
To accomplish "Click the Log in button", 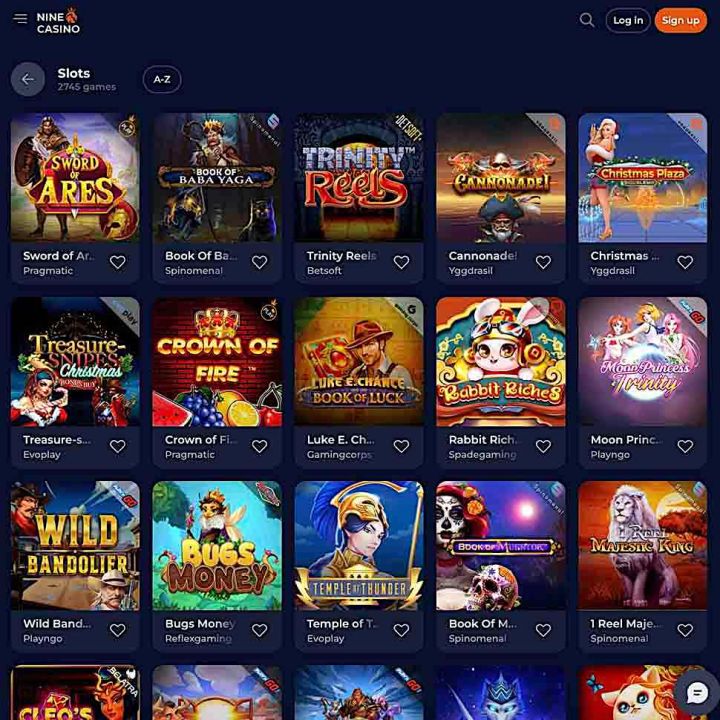I will click(x=628, y=20).
